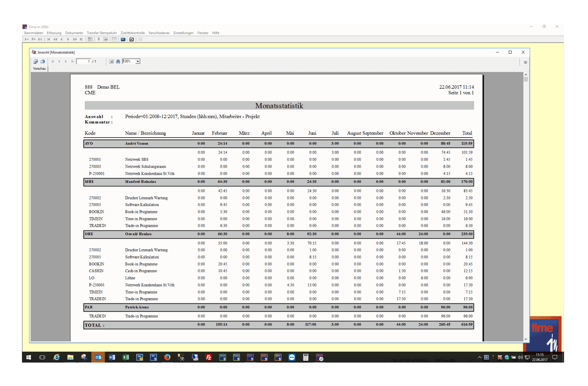The image size is (588, 386).
Task: Click the report's vertical scrollbar down arrow
Action: [526, 339]
